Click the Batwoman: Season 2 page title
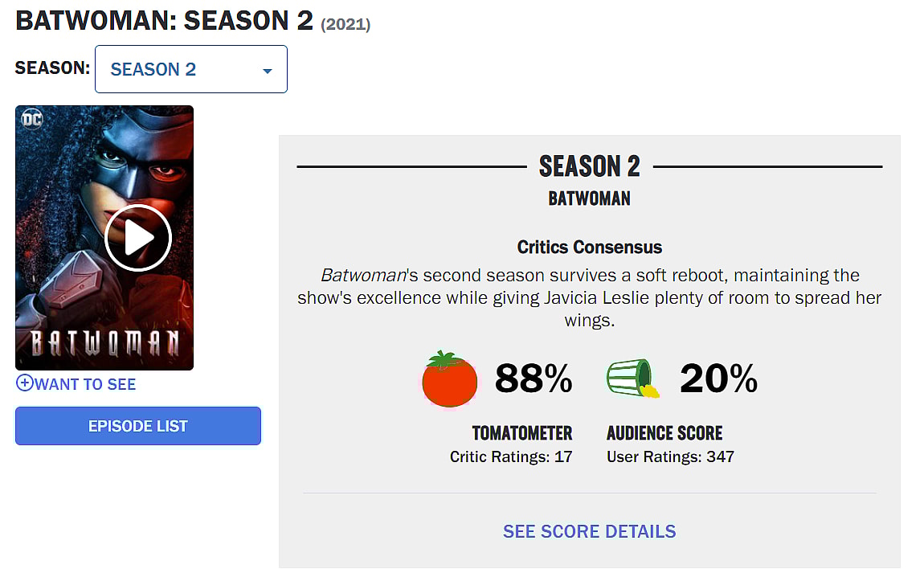The height and width of the screenshot is (569, 924). [x=165, y=21]
